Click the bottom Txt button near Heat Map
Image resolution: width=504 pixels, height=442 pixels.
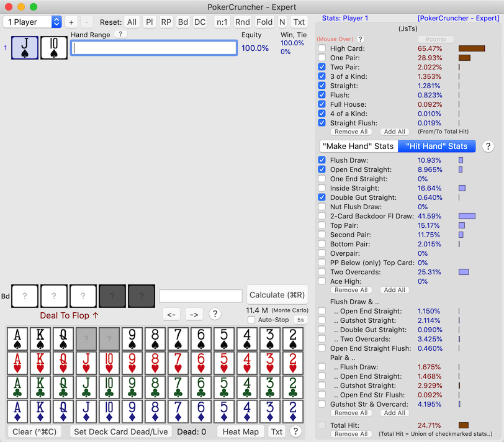[x=277, y=431]
